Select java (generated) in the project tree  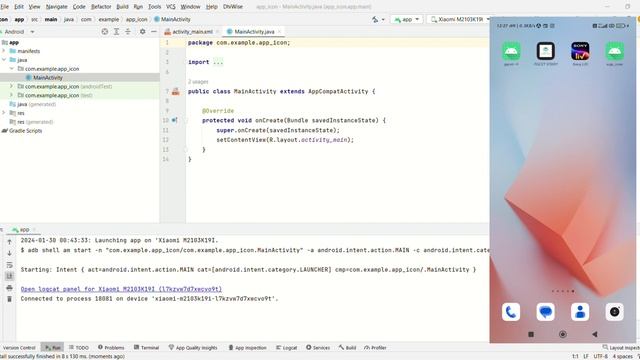(x=36, y=104)
